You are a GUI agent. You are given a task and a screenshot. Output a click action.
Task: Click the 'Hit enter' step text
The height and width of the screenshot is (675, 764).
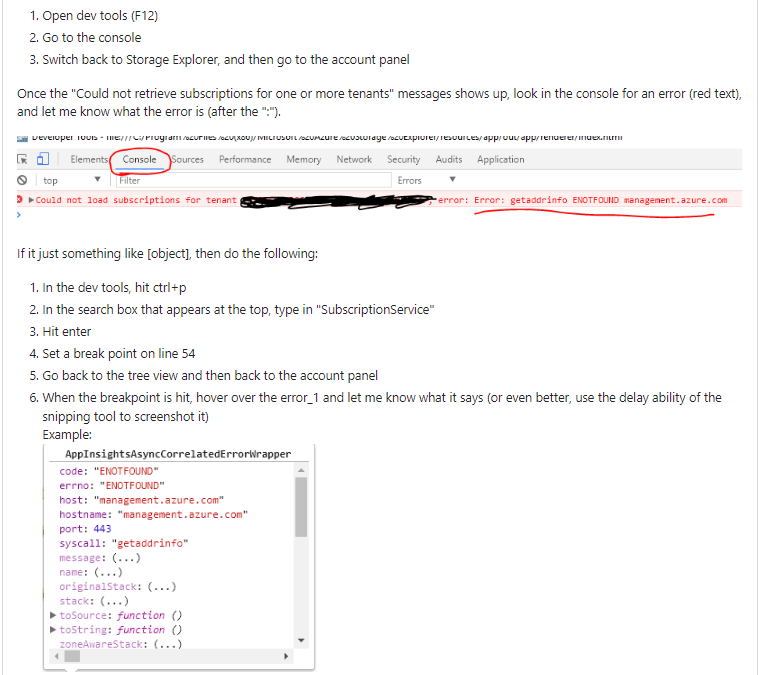[x=67, y=331]
